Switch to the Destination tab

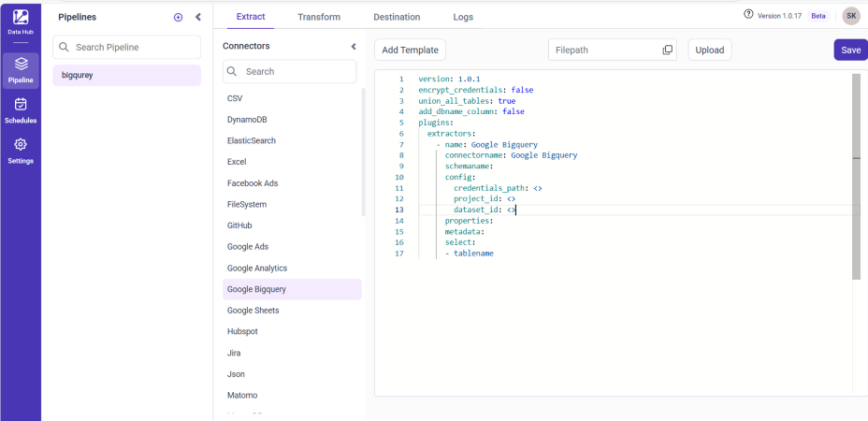coord(397,17)
